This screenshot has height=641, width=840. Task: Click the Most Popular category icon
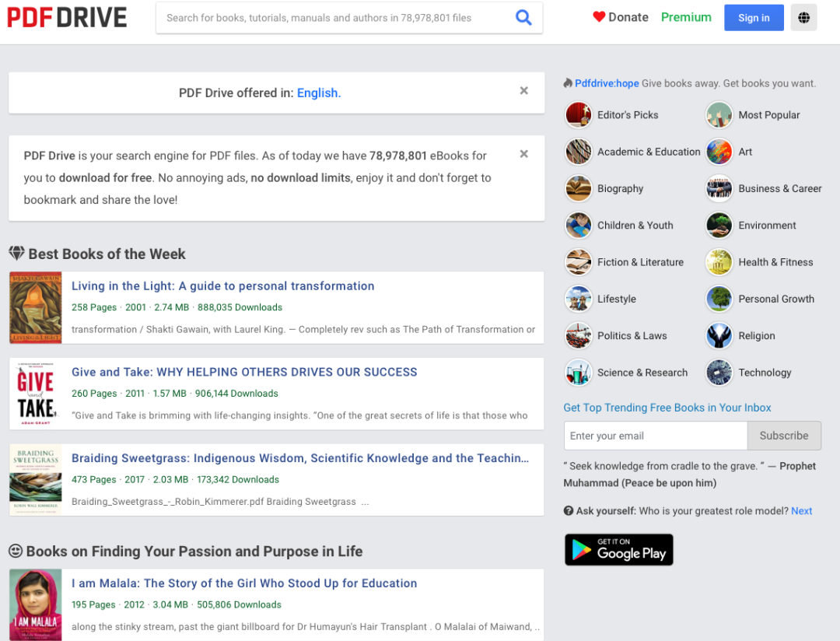coord(719,114)
